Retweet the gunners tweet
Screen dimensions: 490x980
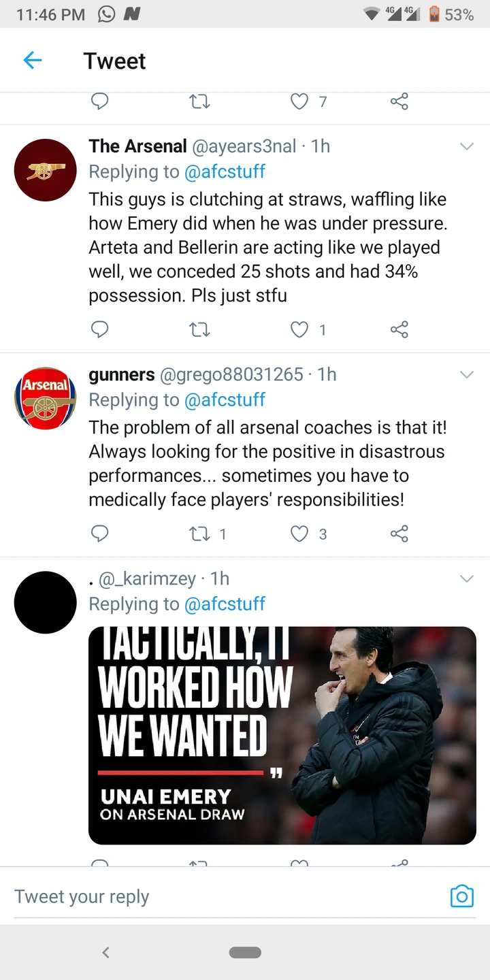tap(199, 534)
